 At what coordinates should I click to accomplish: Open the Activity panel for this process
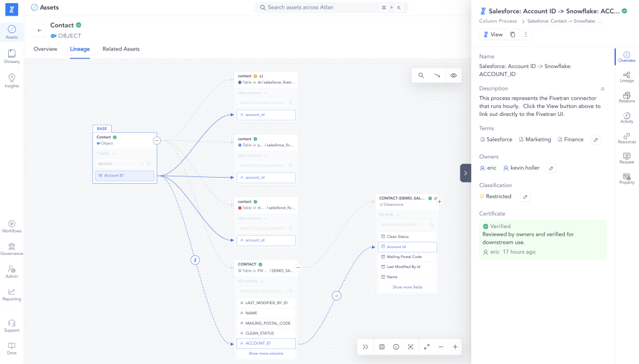(x=627, y=118)
